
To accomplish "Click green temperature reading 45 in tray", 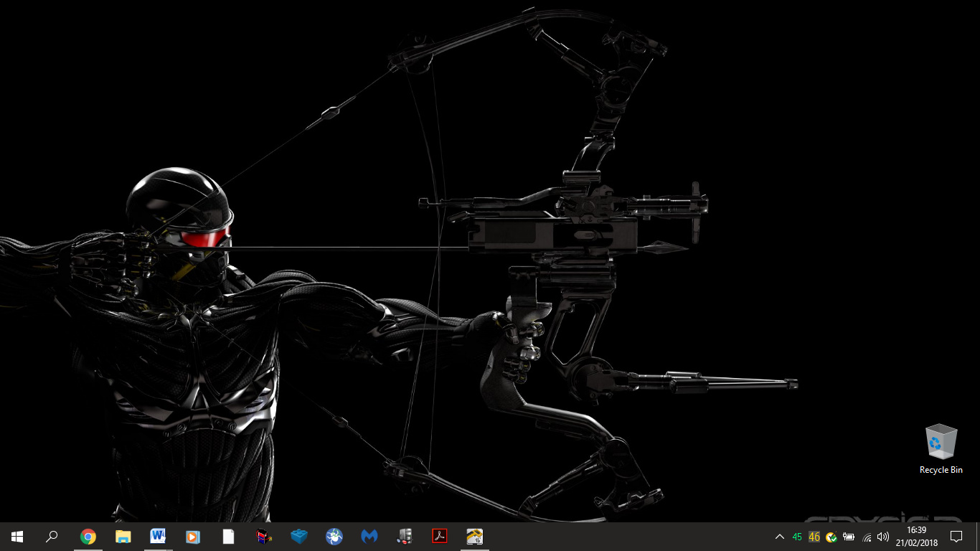I will (797, 537).
